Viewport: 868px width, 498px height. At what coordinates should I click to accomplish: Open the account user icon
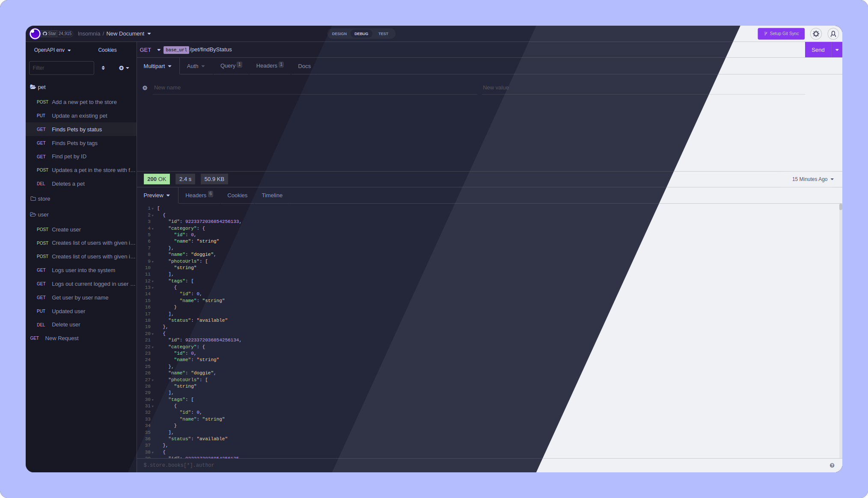833,34
